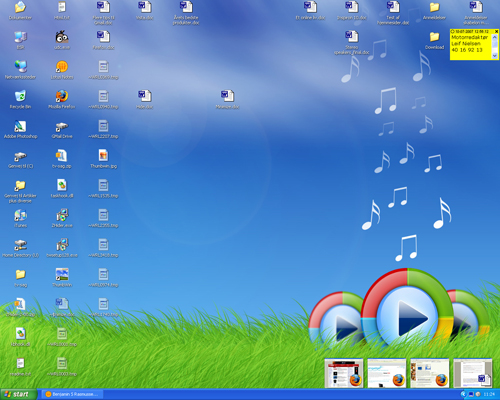Click the sticky note timestamp title bar
This screenshot has width=500, height=400.
pyautogui.click(x=472, y=31)
